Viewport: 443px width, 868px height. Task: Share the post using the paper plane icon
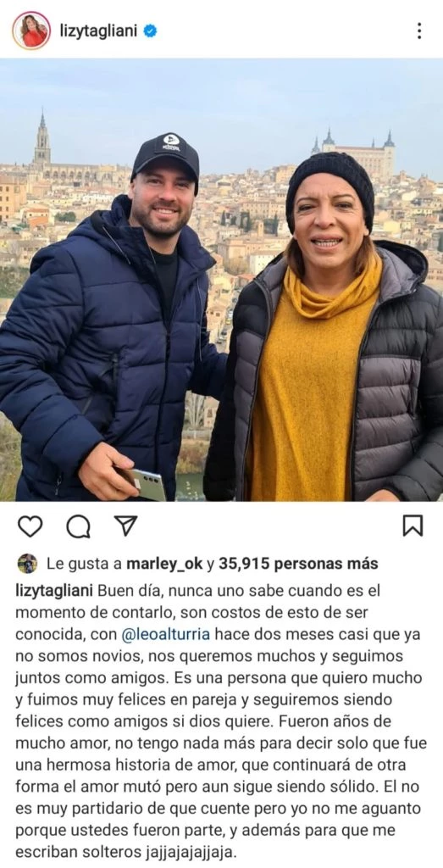[125, 526]
